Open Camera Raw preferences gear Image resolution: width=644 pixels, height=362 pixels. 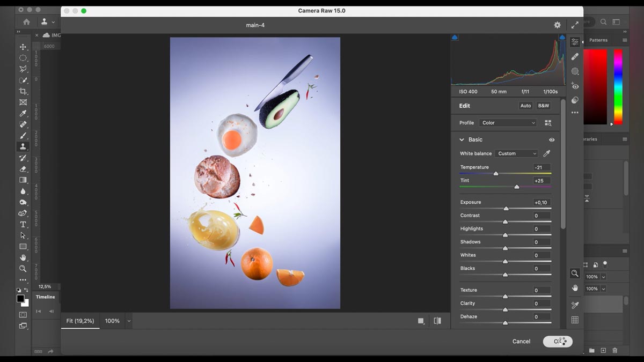[558, 25]
